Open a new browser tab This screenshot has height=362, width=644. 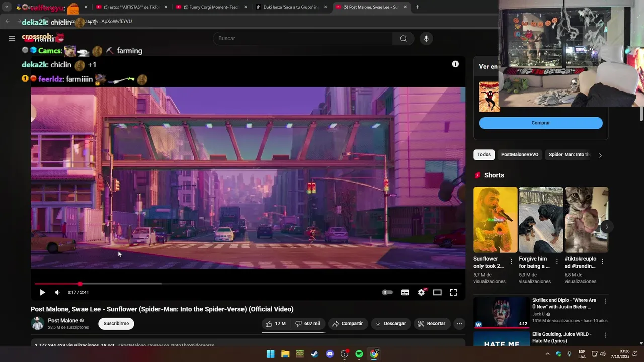417,7
